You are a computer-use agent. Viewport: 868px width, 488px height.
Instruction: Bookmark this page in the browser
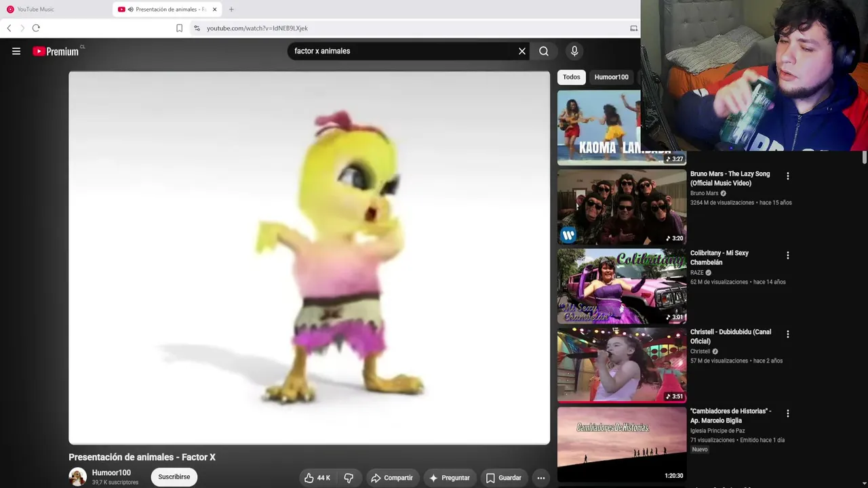[x=179, y=28]
